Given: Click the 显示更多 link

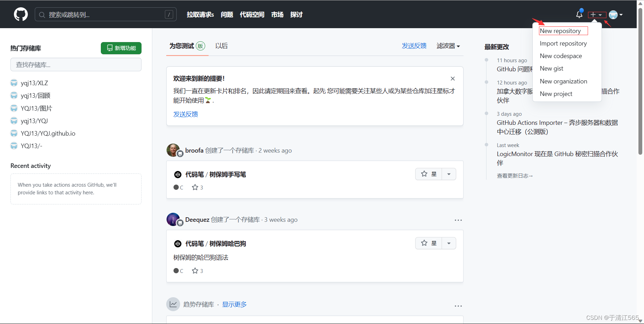Looking at the screenshot, I should pyautogui.click(x=234, y=305).
